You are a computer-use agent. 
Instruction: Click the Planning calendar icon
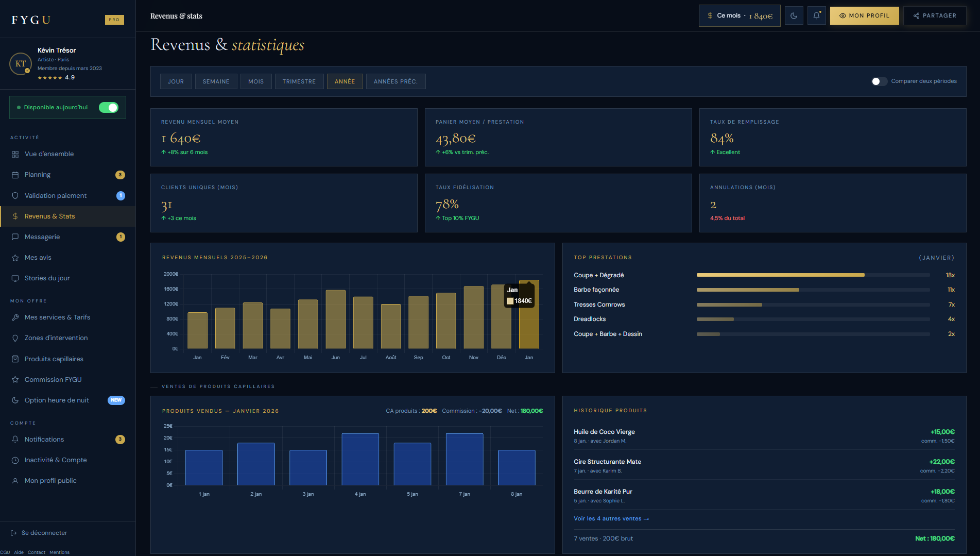[15, 175]
